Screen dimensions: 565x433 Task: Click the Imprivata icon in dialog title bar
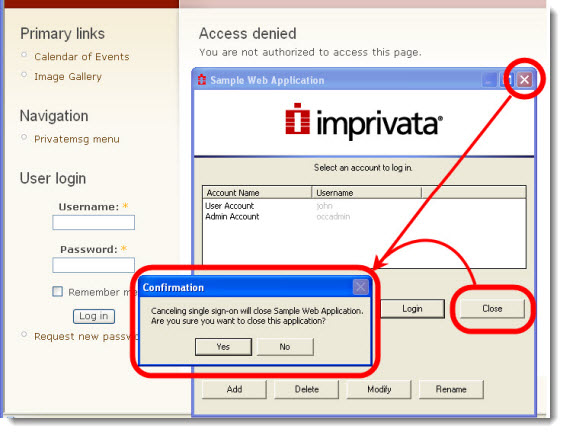click(202, 80)
